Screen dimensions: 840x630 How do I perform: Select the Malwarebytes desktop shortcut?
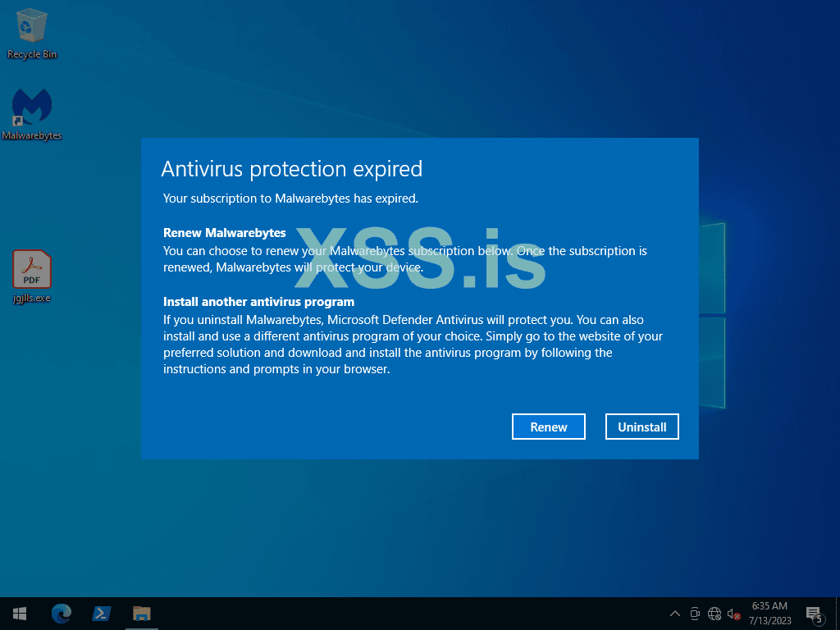[32, 115]
